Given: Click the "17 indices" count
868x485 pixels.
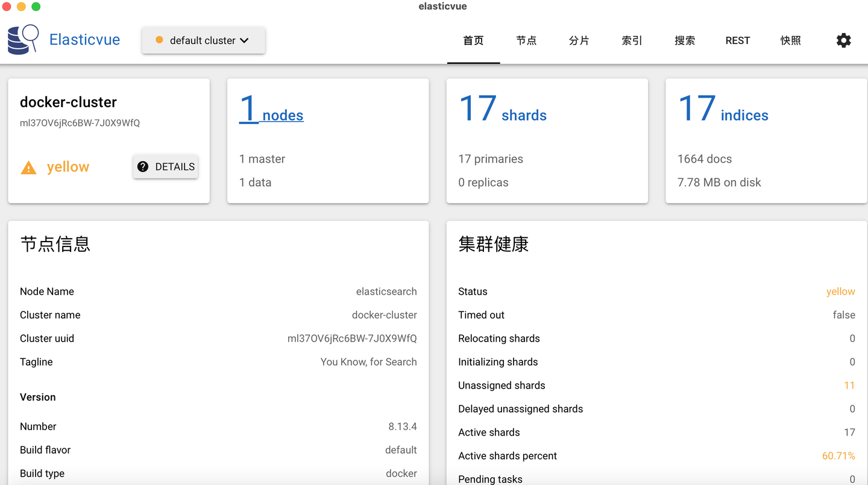Looking at the screenshot, I should pos(722,107).
